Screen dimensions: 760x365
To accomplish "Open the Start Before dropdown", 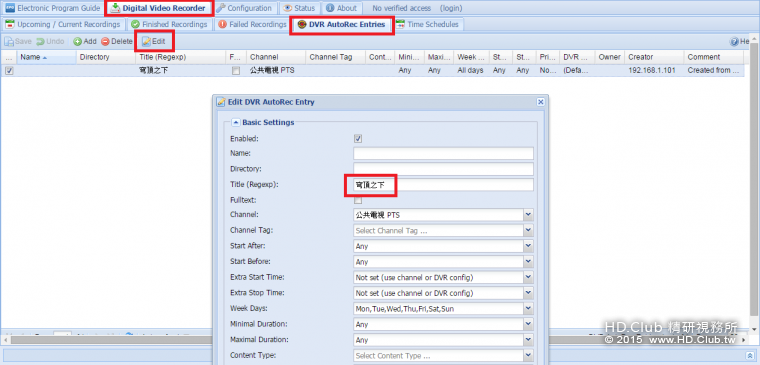I will (x=528, y=262).
